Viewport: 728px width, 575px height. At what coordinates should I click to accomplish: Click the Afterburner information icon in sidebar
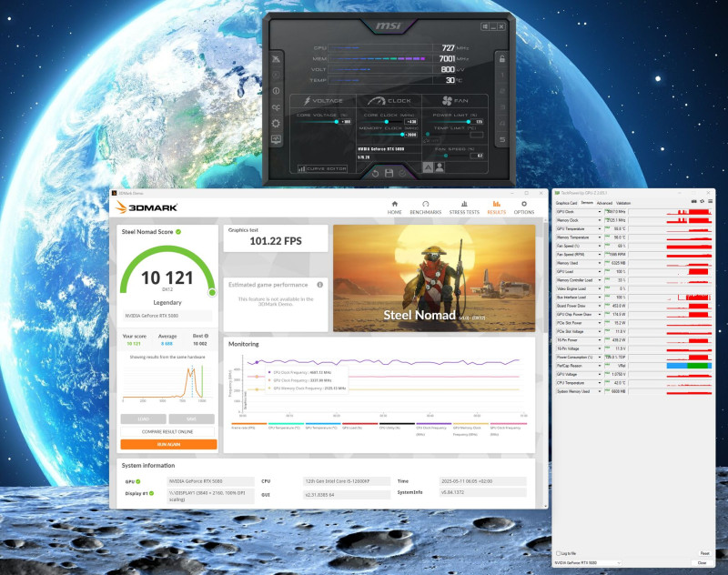pos(276,91)
